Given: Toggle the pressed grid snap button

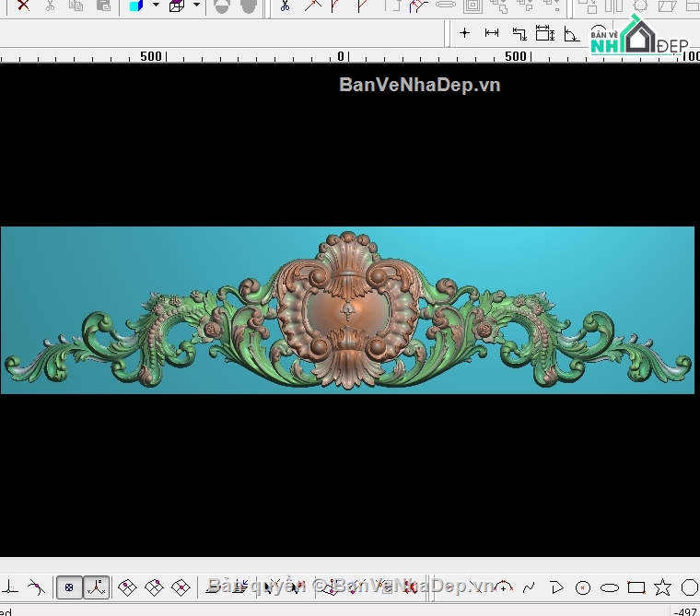Looking at the screenshot, I should (69, 587).
